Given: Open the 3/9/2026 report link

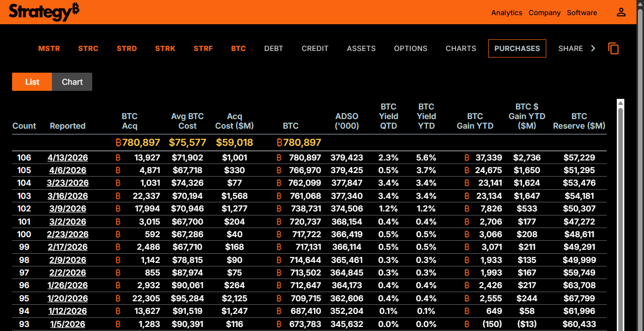Looking at the screenshot, I should pyautogui.click(x=68, y=208).
